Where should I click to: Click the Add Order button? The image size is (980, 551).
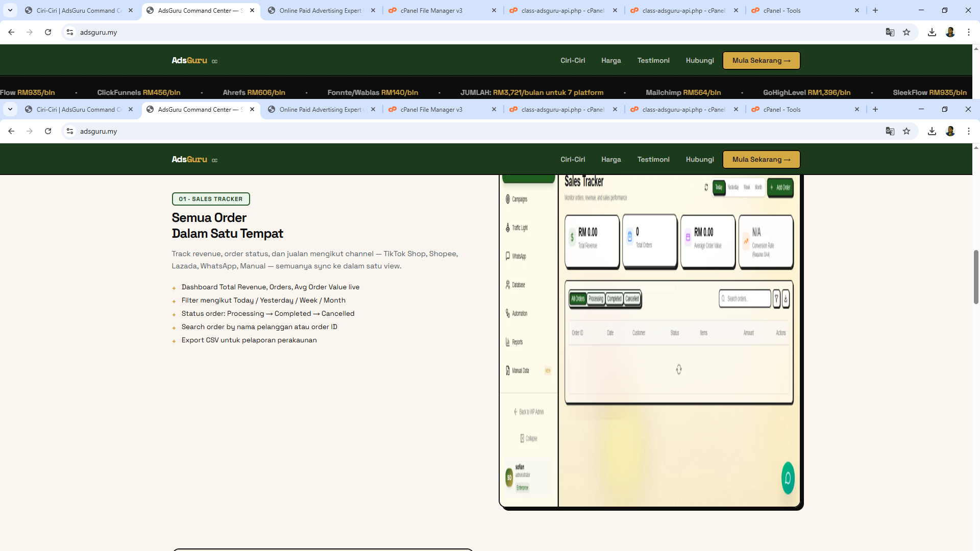(x=780, y=188)
